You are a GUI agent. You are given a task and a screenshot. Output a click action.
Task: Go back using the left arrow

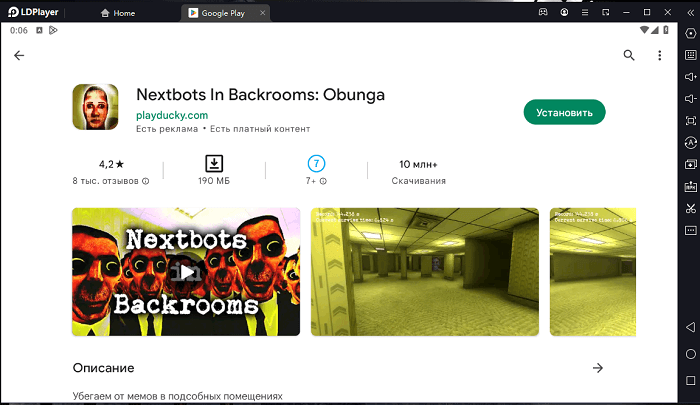[x=19, y=55]
